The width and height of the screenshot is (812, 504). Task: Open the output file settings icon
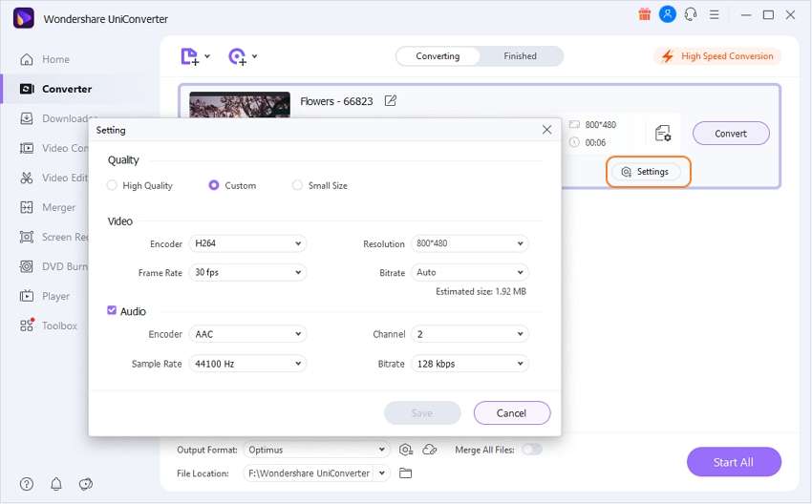tap(663, 134)
